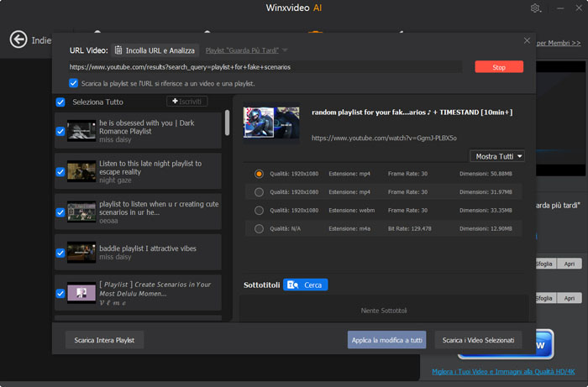Click the late night playlist thumbnail
This screenshot has height=387, width=588.
tap(81, 171)
